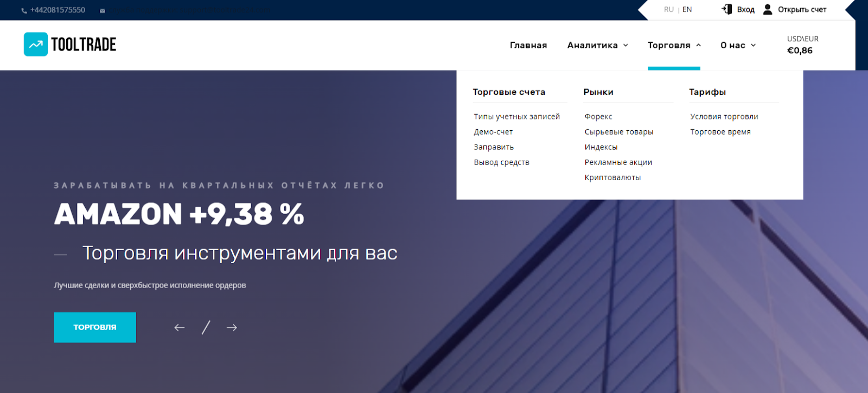Click the envelope email icon in top bar
Screen dimensions: 868x393
tap(103, 11)
